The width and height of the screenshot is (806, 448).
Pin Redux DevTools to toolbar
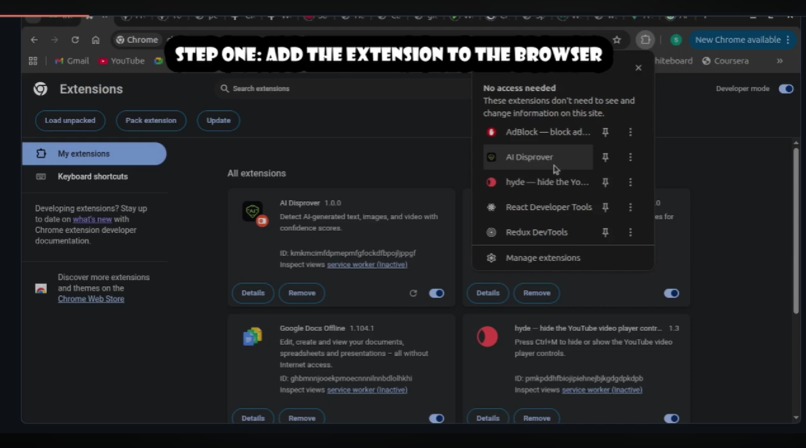coord(606,232)
